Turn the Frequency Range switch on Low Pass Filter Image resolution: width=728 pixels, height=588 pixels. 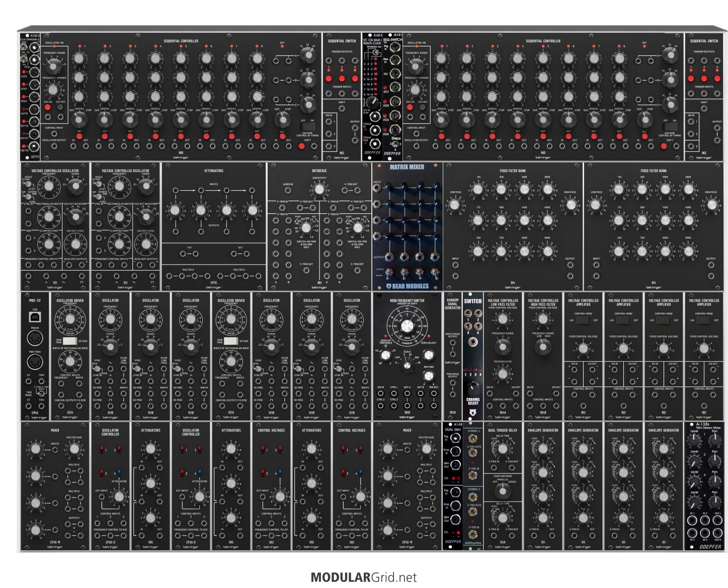tap(503, 347)
